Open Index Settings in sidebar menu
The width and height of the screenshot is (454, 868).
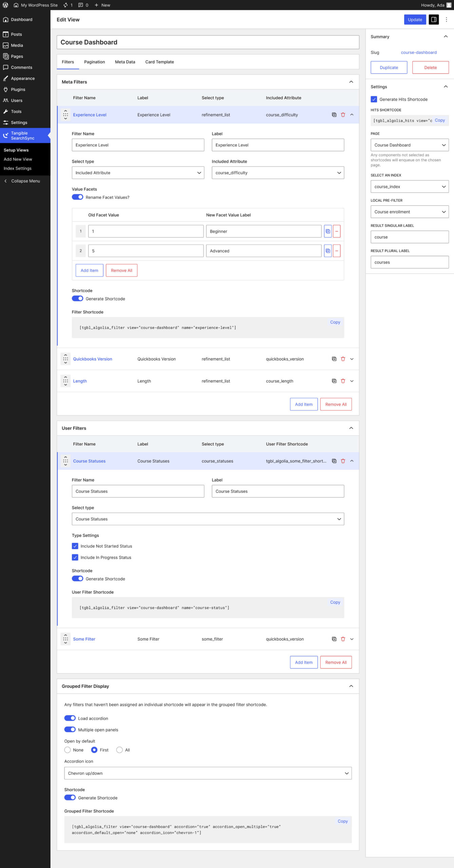click(18, 169)
